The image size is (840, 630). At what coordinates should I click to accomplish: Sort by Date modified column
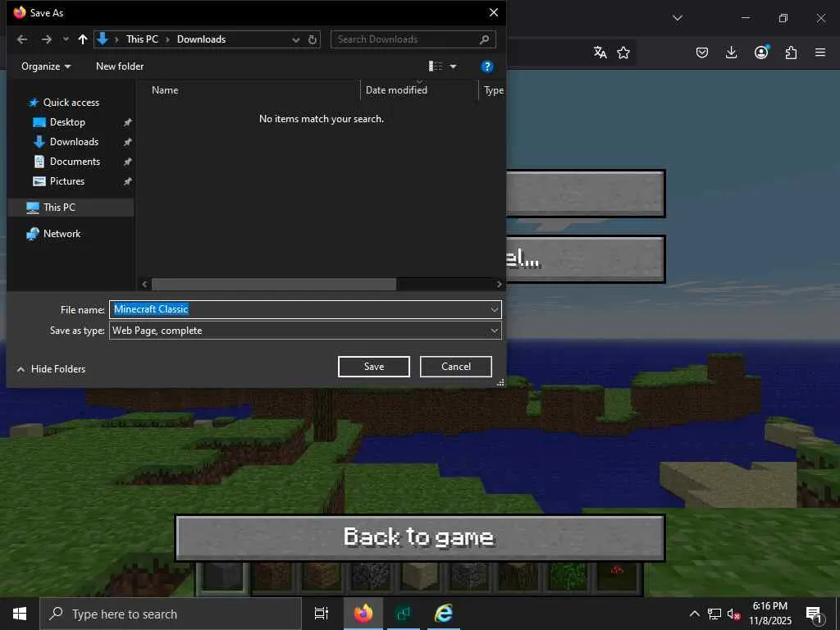point(396,90)
